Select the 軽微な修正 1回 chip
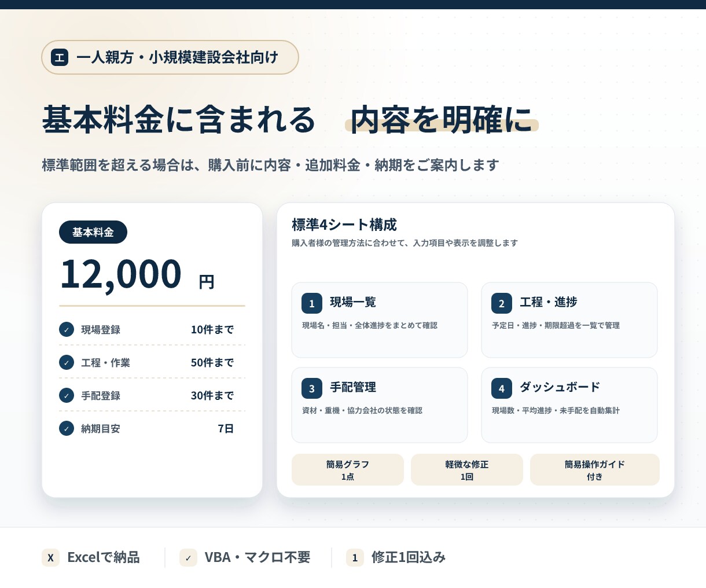Screen dimensions: 706x588 tap(467, 469)
